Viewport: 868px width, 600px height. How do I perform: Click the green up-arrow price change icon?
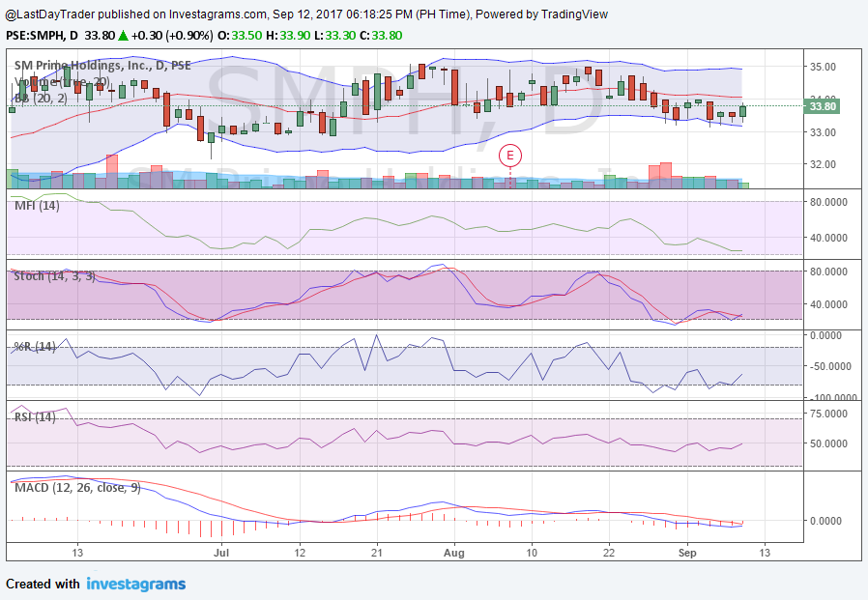(x=123, y=36)
